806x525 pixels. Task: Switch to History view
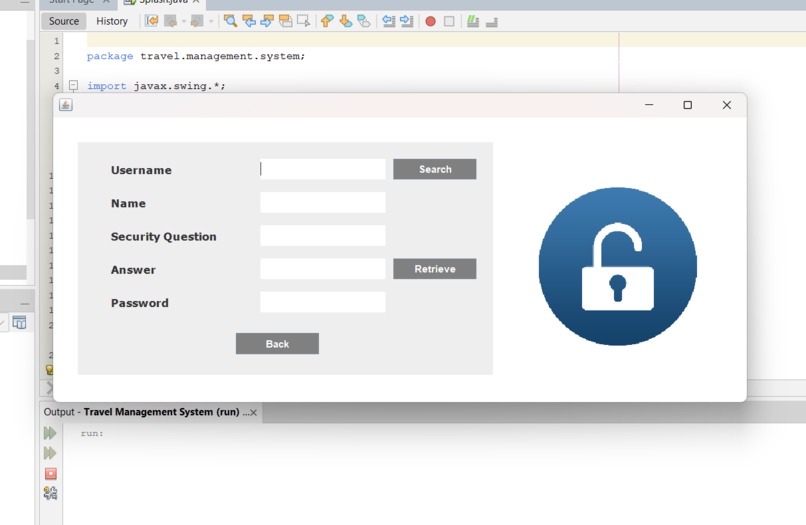coord(112,21)
